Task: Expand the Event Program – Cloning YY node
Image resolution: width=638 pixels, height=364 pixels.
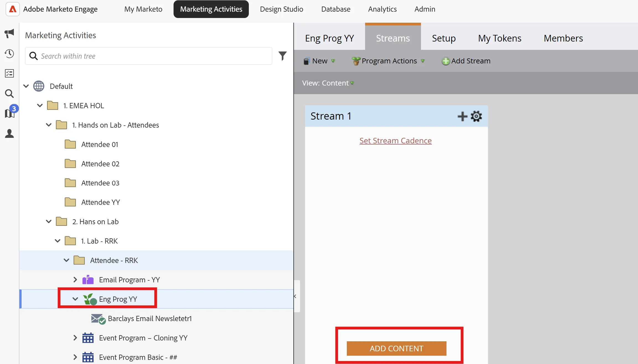Action: point(75,338)
